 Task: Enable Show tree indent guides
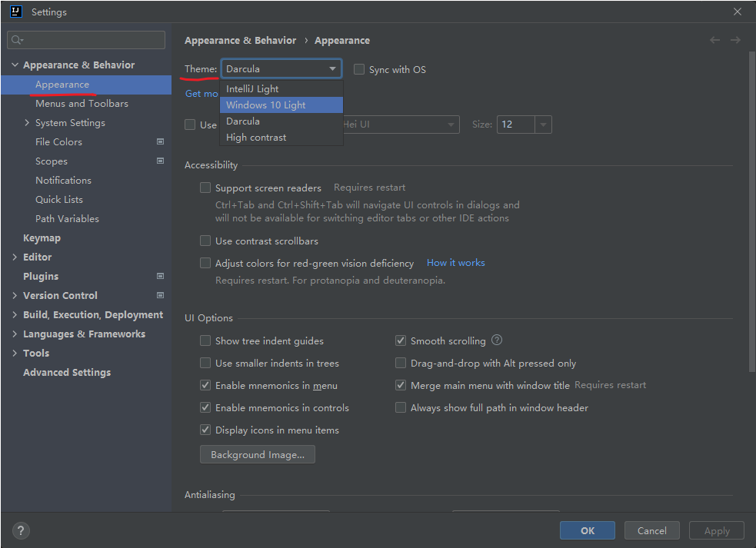(205, 340)
